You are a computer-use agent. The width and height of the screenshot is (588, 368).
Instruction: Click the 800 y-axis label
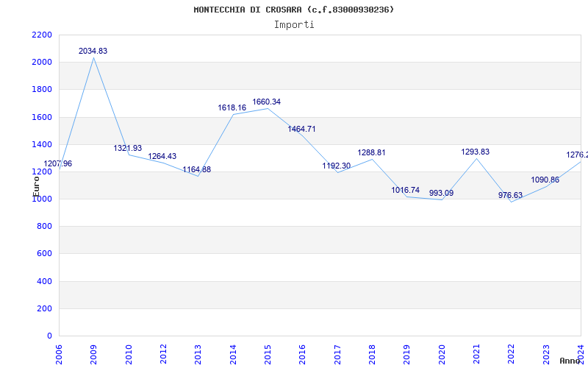tap(44, 227)
